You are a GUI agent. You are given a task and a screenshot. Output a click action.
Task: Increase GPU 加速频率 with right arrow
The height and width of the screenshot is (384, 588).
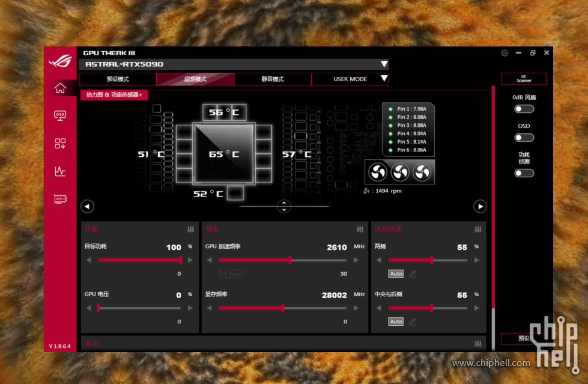356,260
